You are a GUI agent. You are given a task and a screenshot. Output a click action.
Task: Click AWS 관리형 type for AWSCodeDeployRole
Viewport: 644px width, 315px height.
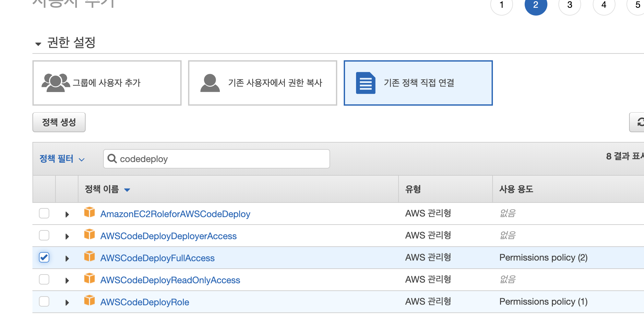point(428,301)
